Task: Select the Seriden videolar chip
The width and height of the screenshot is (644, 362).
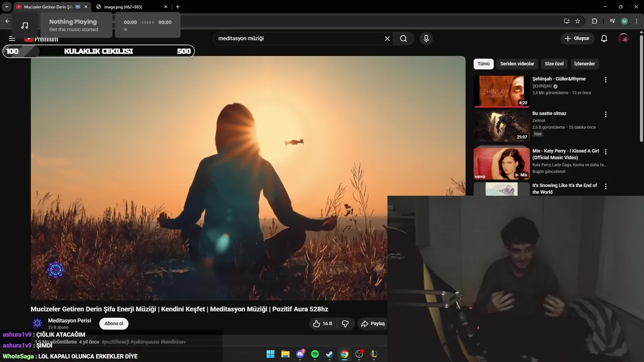Action: click(x=517, y=64)
